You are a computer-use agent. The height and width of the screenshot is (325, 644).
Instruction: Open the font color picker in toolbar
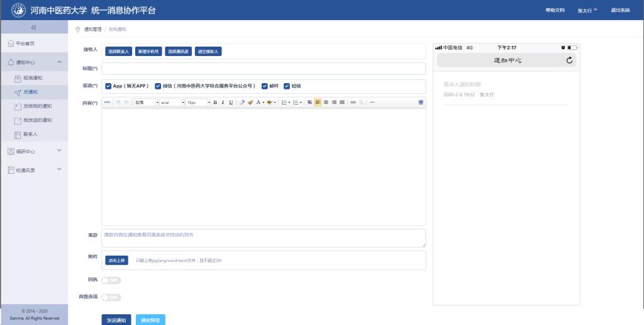(260, 102)
